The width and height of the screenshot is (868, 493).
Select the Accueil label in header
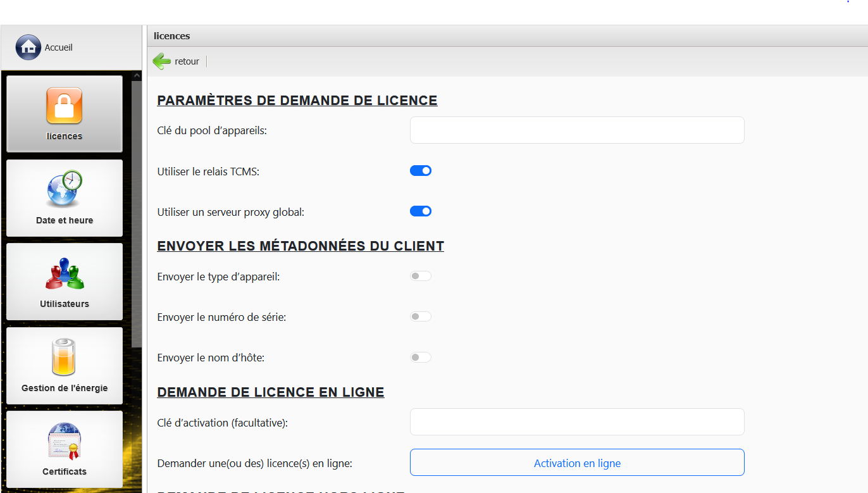pos(58,47)
